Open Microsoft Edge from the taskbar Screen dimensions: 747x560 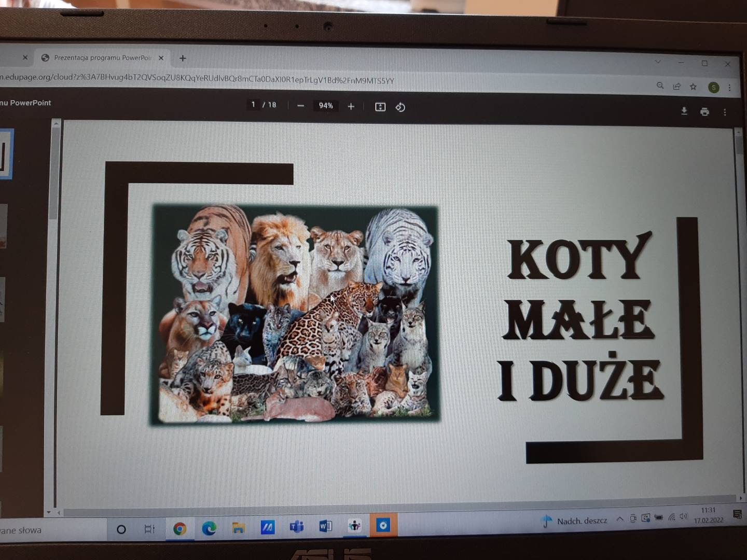(209, 528)
